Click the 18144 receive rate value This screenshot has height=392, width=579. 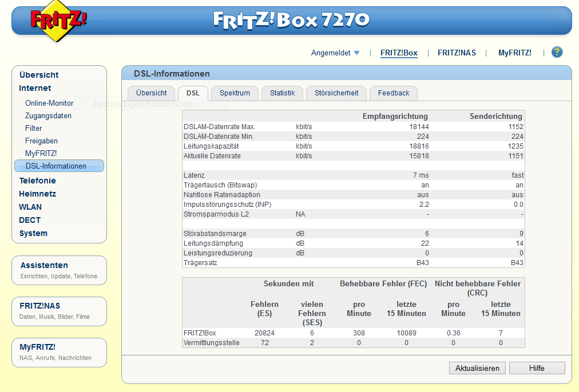[x=419, y=127]
